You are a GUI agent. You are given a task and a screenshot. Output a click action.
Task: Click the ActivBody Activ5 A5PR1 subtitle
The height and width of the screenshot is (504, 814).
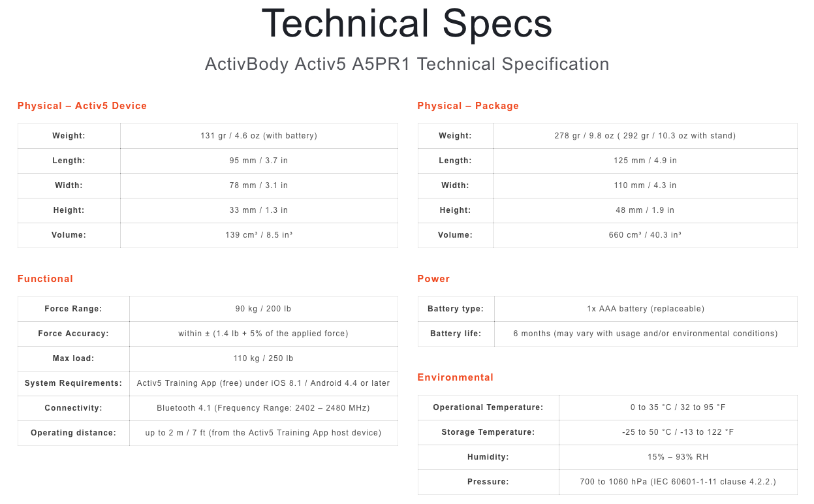(407, 64)
